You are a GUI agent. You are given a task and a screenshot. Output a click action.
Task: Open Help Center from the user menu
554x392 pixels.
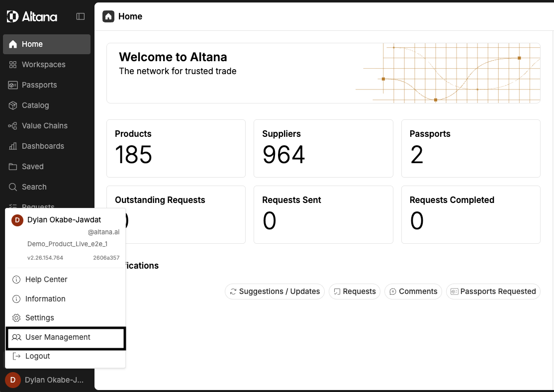pyautogui.click(x=65, y=280)
